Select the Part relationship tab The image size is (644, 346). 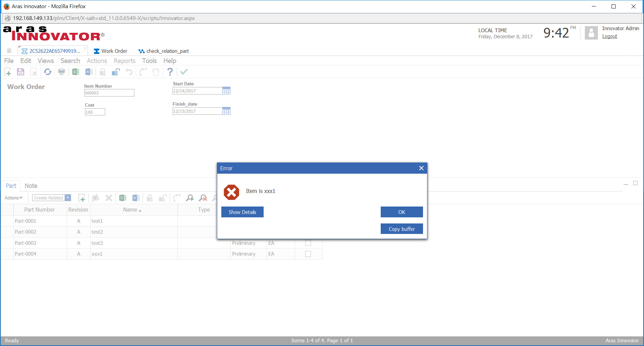click(x=11, y=186)
